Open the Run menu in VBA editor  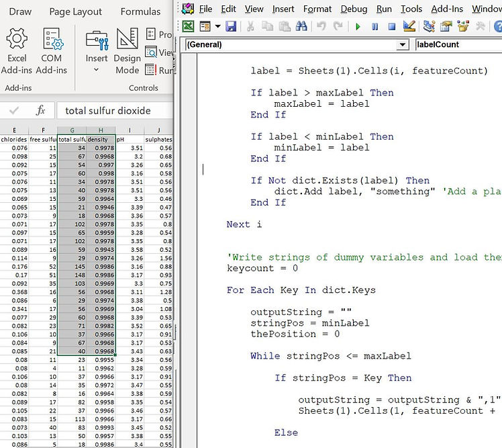pyautogui.click(x=384, y=9)
